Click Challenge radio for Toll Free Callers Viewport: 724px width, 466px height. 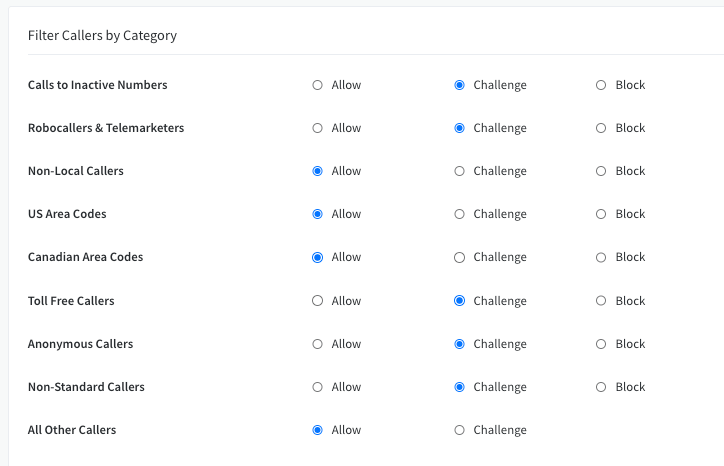(460, 300)
